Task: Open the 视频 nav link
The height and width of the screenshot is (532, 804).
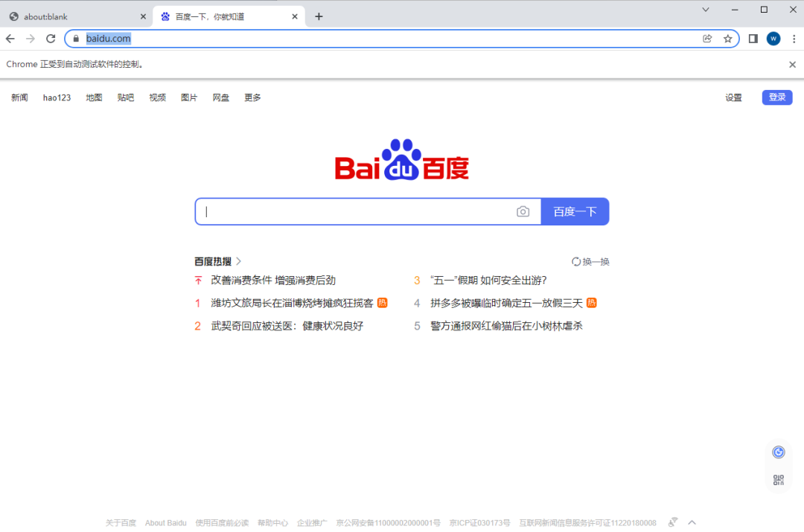Action: click(x=157, y=97)
